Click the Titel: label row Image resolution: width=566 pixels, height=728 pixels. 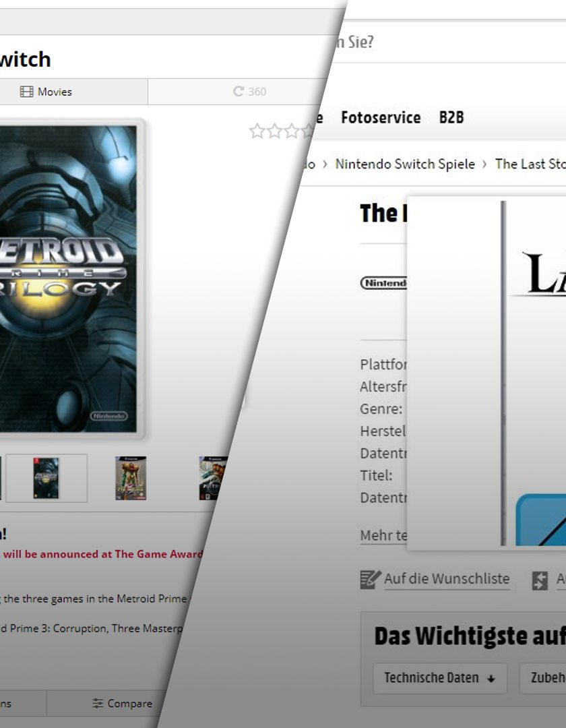pyautogui.click(x=376, y=475)
